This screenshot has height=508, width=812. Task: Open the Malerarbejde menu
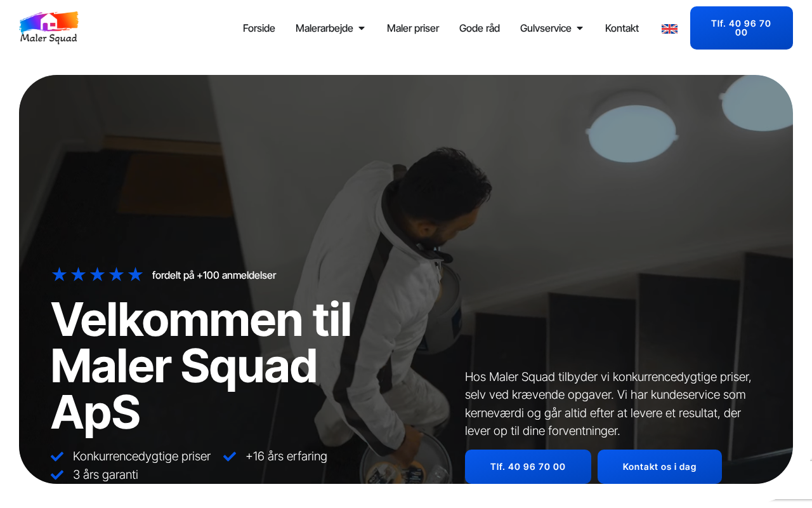click(324, 29)
